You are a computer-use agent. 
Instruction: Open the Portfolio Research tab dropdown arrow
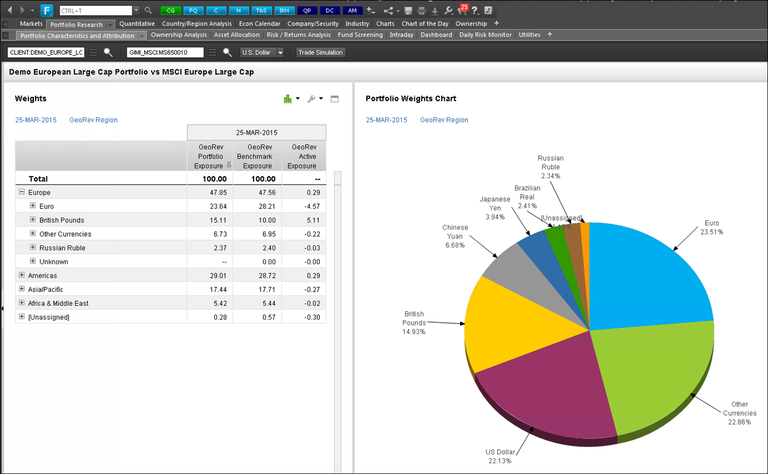(110, 24)
